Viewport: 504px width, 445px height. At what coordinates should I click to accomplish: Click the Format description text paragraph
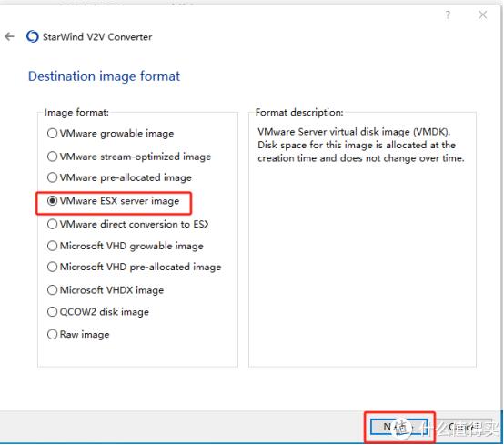click(x=361, y=145)
